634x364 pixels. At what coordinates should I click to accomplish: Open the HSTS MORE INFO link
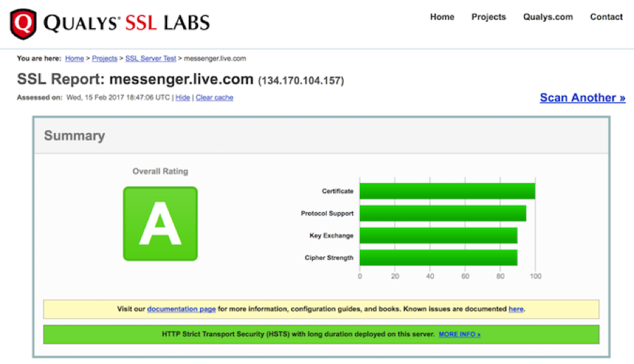pyautogui.click(x=460, y=334)
